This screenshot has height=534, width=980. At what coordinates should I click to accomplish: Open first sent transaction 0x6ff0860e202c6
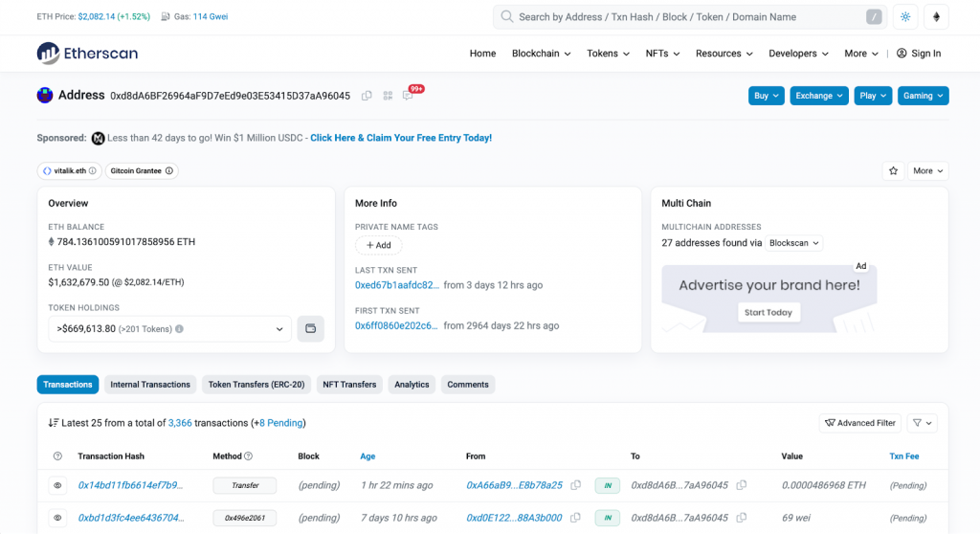[x=396, y=325]
